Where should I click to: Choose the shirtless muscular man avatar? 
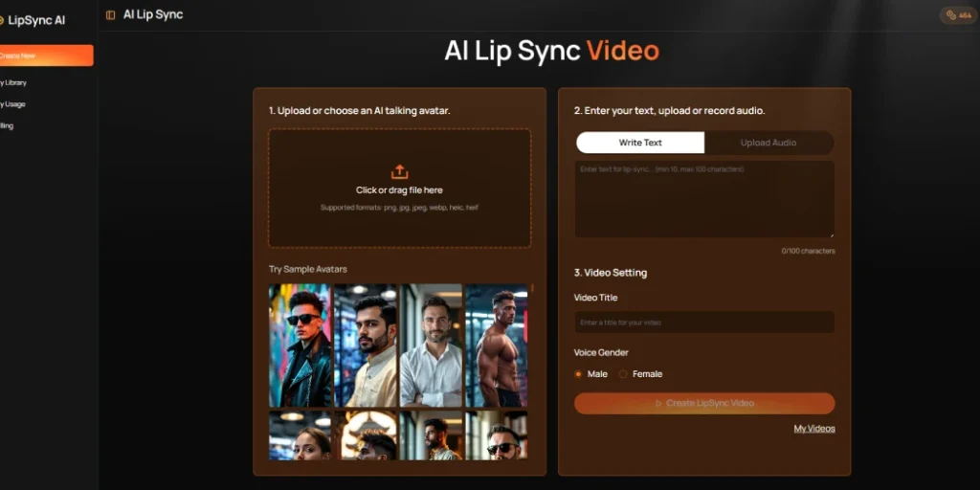click(x=497, y=345)
